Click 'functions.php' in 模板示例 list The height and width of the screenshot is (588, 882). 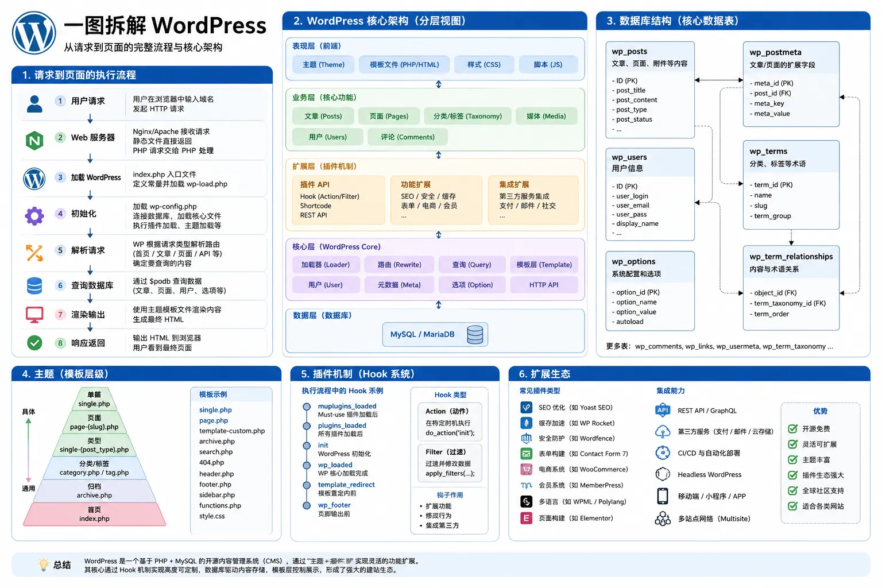pos(220,505)
